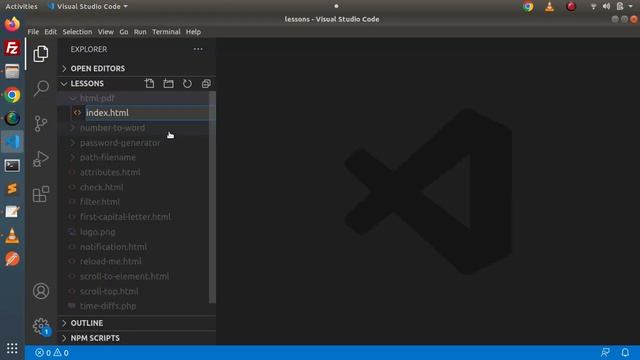Open the Edit menu
This screenshot has width=640, height=360.
[x=51, y=32]
